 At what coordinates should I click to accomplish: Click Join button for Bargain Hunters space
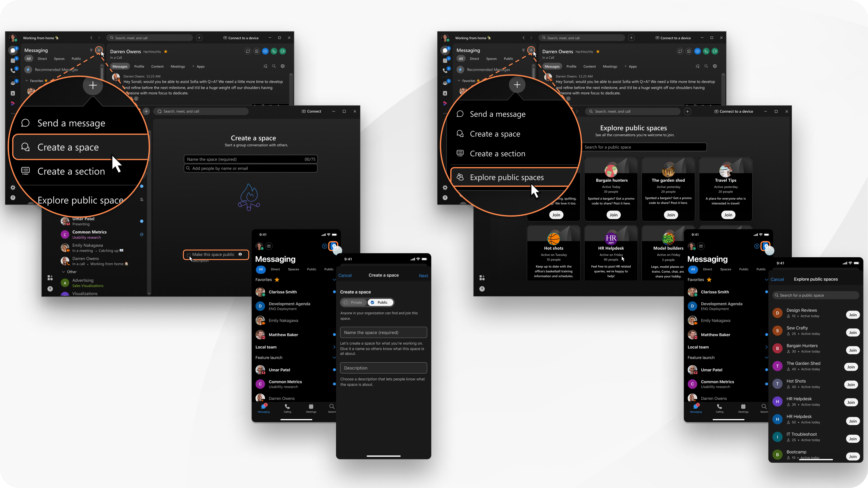[612, 214]
